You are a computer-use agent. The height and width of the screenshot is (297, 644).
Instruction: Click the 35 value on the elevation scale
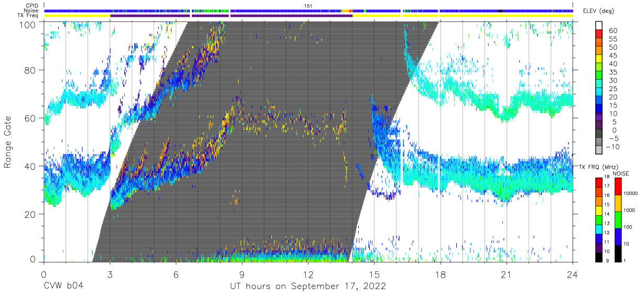[x=613, y=72]
